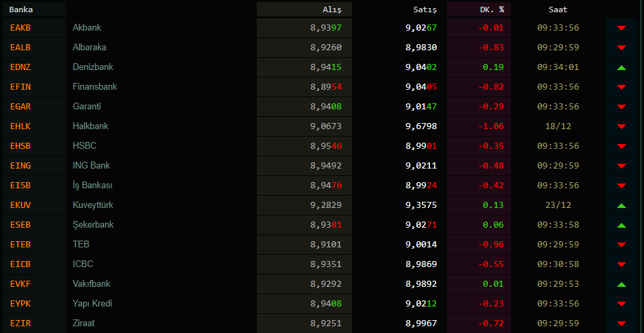The image size is (644, 333).
Task: Click the green up arrow for Vakıfbank
Action: click(621, 284)
